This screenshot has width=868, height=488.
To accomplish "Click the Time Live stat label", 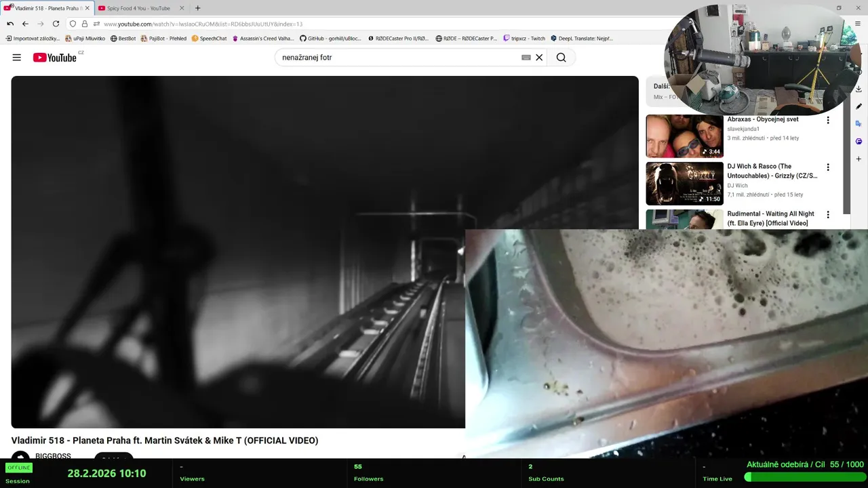I will click(x=717, y=479).
